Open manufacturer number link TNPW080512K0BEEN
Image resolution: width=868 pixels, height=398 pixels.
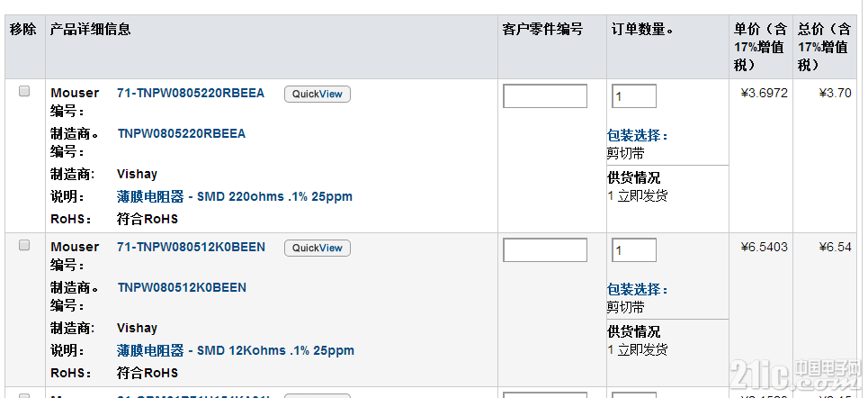[x=182, y=287]
